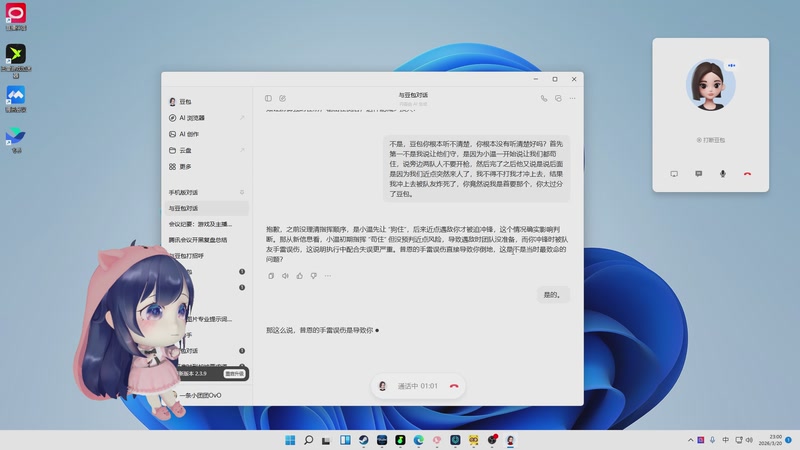Open the Windows Start menu
This screenshot has width=800, height=450.
pyautogui.click(x=290, y=440)
